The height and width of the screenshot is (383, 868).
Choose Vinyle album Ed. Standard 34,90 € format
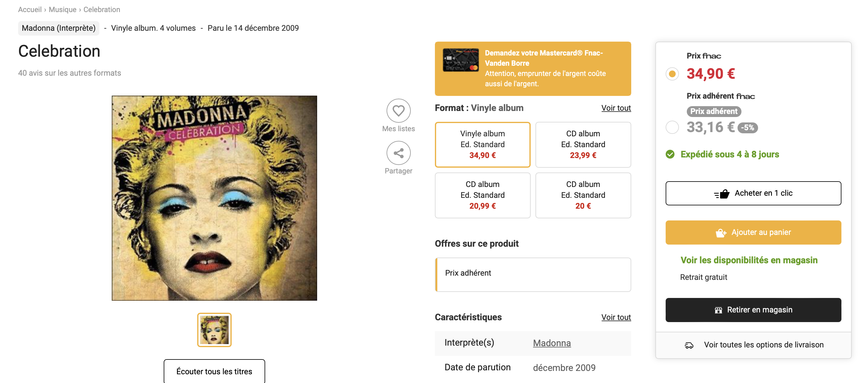click(482, 144)
